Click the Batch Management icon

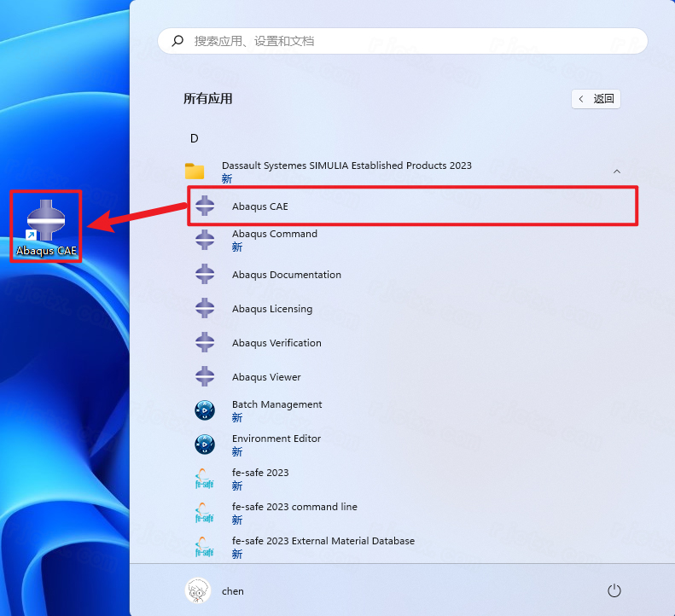[x=205, y=410]
